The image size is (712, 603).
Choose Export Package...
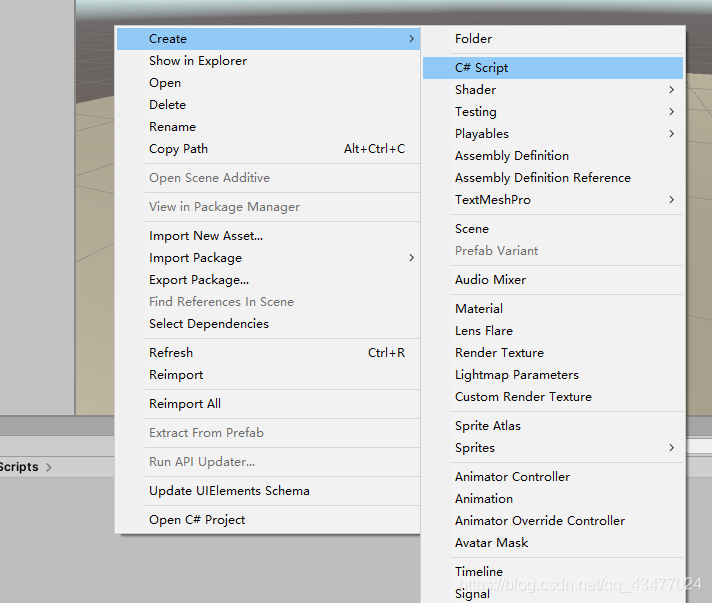point(268,280)
